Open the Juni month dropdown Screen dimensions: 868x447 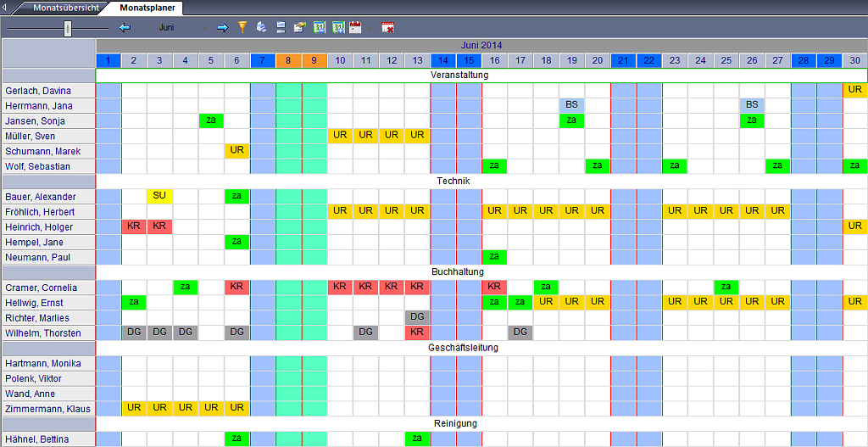coord(205,28)
